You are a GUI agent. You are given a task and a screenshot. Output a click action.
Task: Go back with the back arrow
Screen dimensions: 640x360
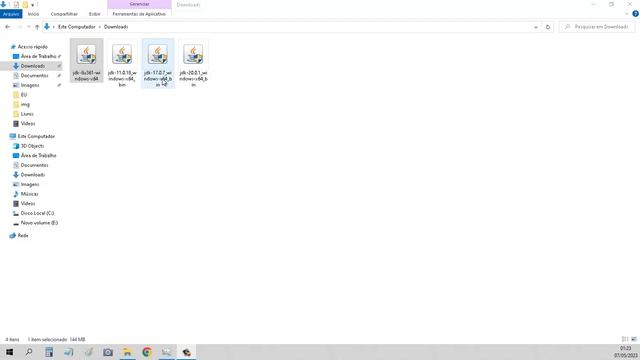coord(8,27)
